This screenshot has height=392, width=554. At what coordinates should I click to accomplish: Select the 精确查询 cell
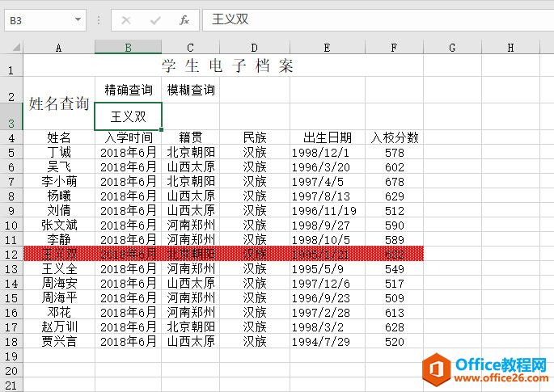pyautogui.click(x=128, y=90)
